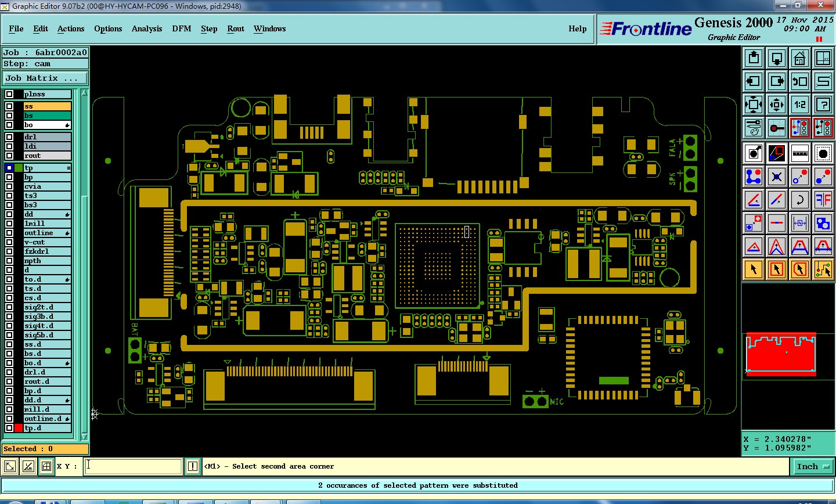Open the Edit menu
This screenshot has height=504, width=836.
41,28
